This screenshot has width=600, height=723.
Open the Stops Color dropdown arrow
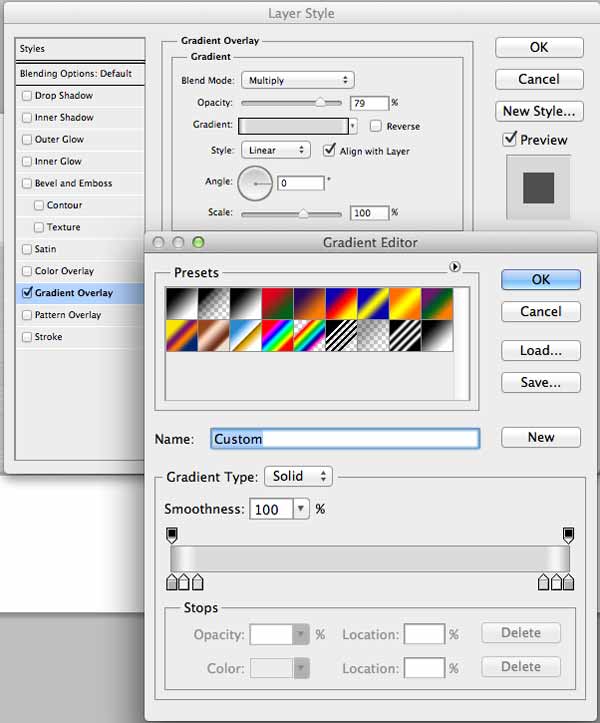click(x=301, y=668)
